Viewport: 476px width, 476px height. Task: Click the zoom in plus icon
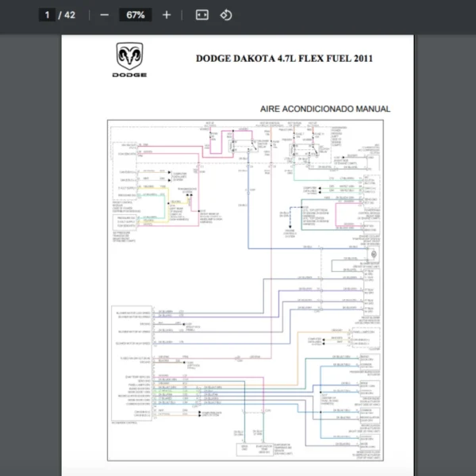[167, 15]
